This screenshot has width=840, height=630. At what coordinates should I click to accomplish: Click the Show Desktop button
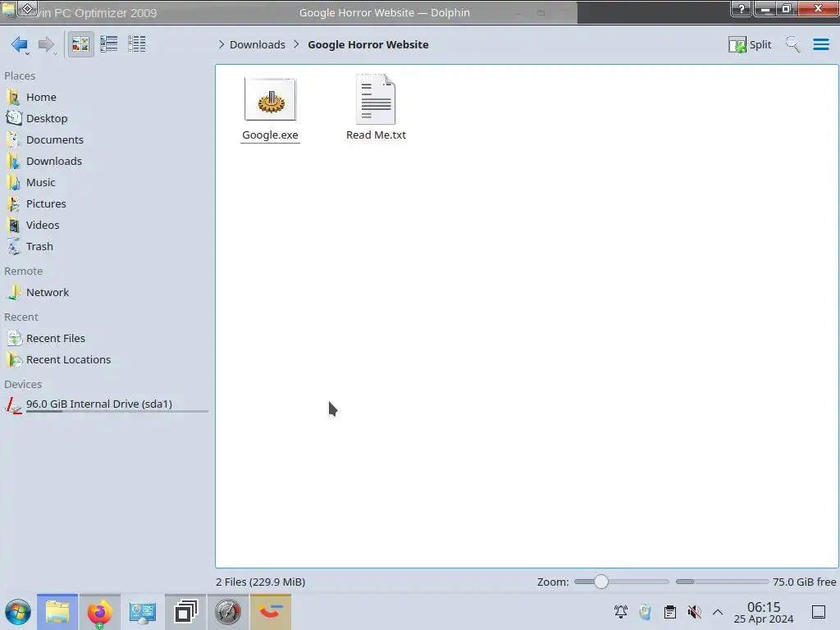(x=819, y=612)
